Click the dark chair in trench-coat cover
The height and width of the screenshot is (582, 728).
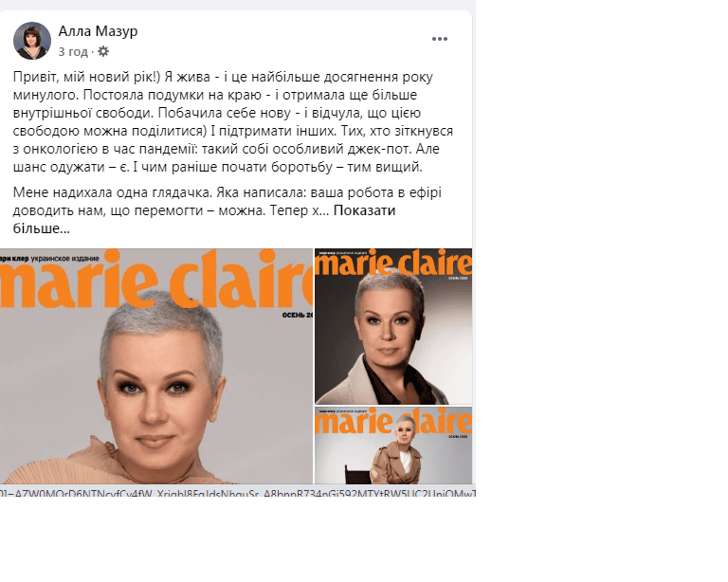tap(358, 475)
